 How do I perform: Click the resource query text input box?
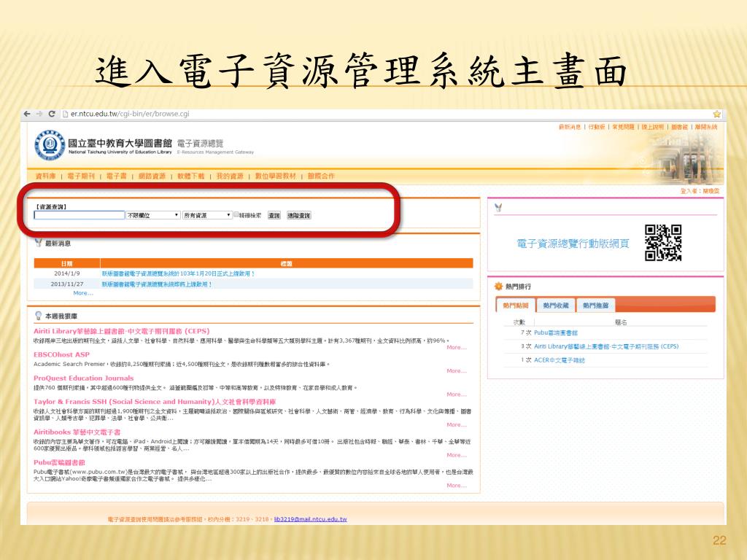pos(79,215)
